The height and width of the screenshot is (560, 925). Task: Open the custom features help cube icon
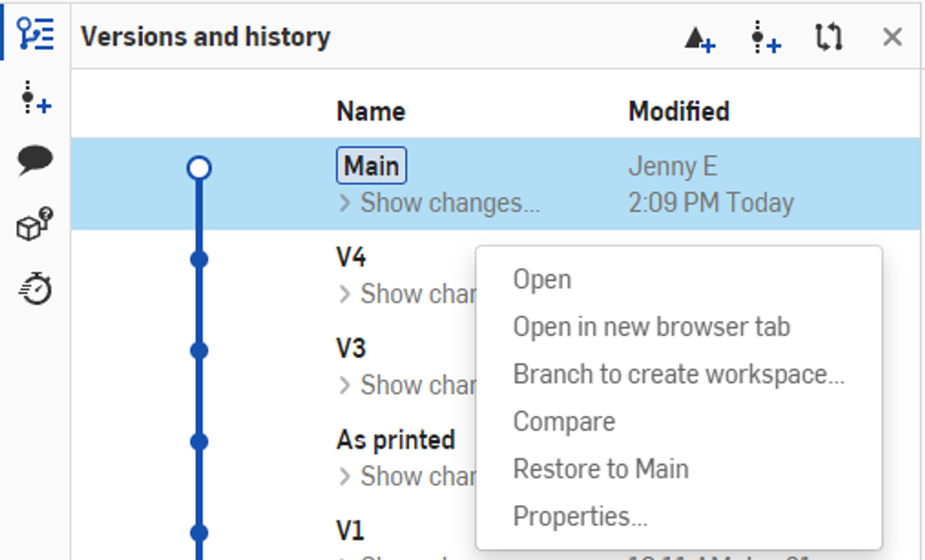click(x=35, y=224)
